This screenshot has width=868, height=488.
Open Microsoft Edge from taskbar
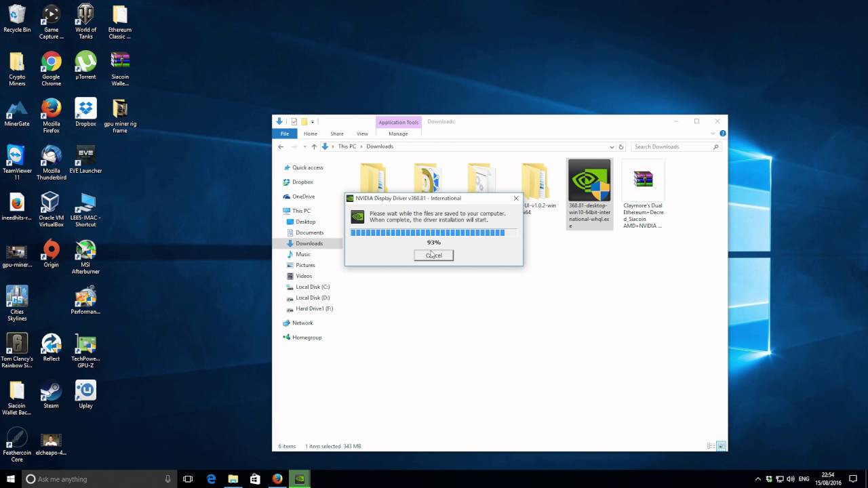tap(211, 479)
